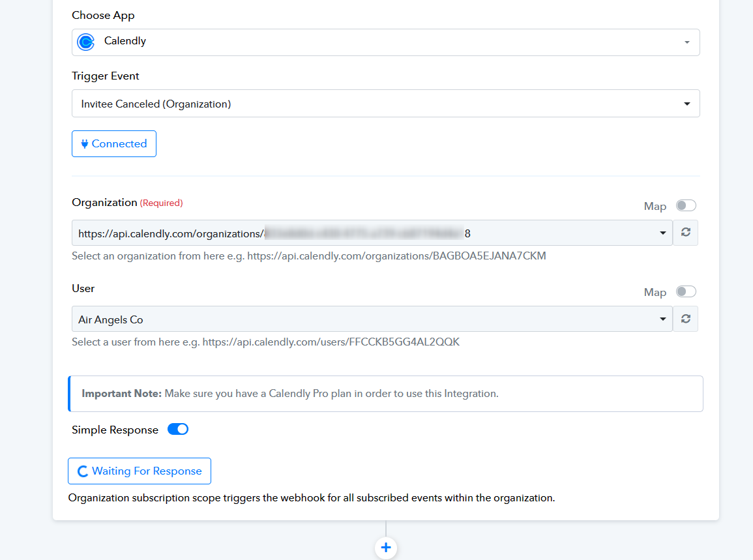Screen dimensions: 753x560
Task: Turn off Simple Response switch
Action: click(178, 430)
